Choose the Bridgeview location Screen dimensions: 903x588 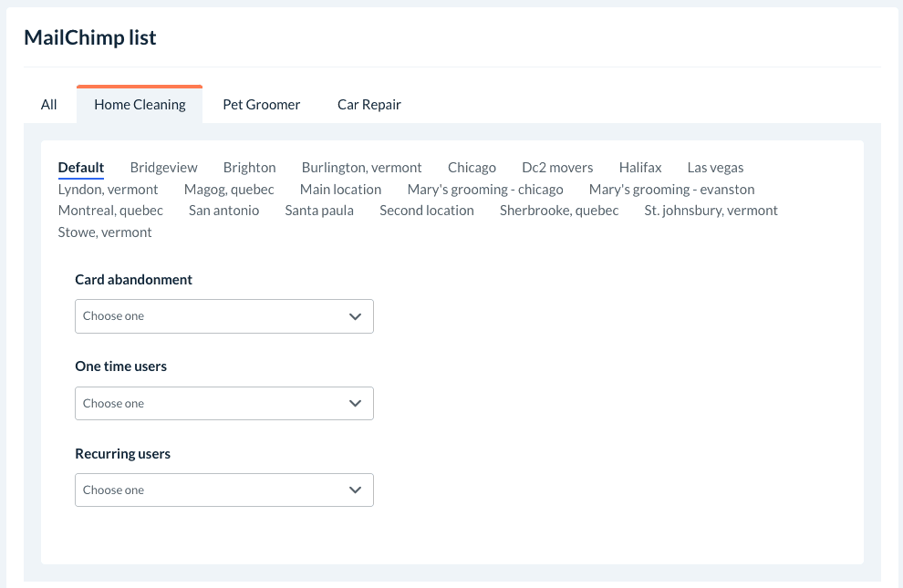pos(164,168)
